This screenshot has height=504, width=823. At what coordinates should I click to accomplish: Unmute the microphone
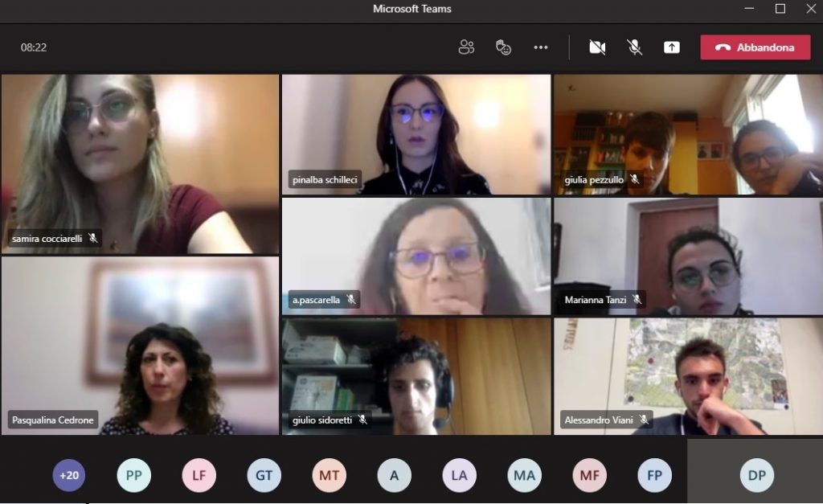tap(635, 47)
